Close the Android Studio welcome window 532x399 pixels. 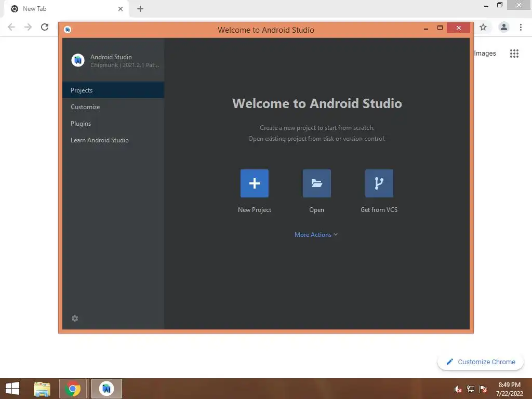(x=458, y=28)
